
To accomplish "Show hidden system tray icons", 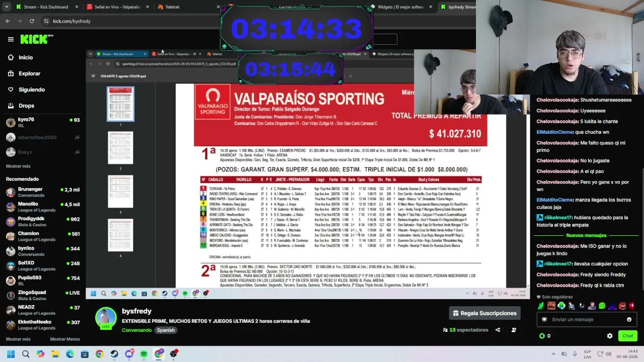I will (x=553, y=354).
